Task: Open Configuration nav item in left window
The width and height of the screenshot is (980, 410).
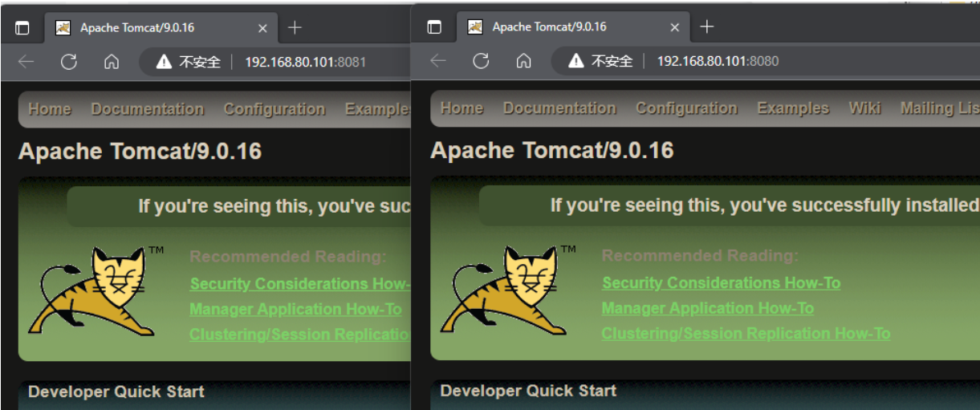Action: [x=274, y=110]
